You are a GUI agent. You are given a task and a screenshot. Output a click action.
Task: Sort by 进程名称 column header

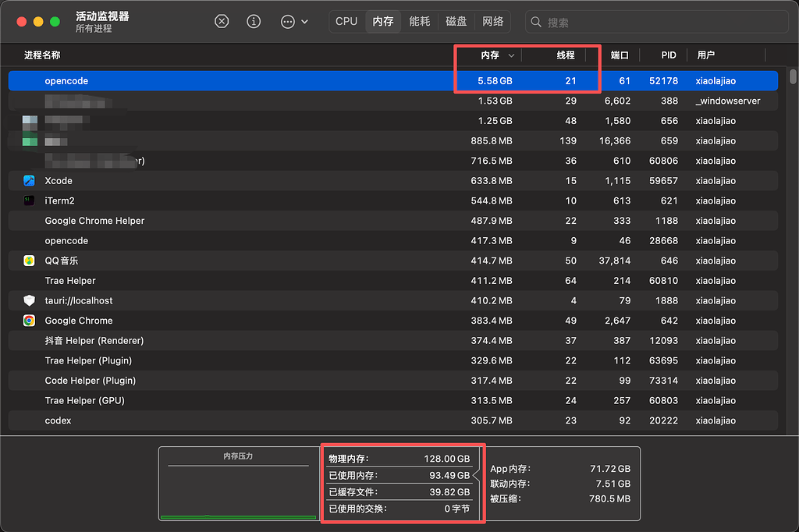click(42, 55)
